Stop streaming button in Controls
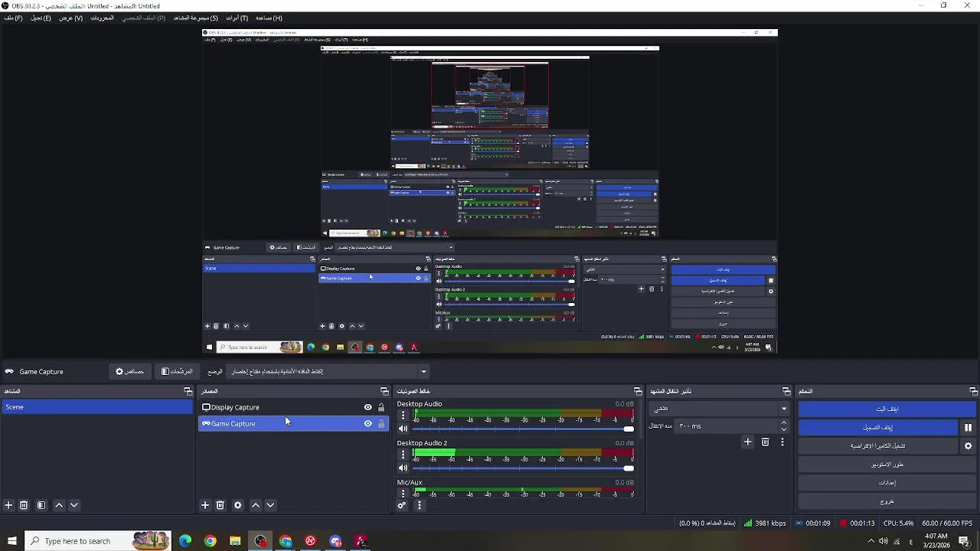980x551 pixels. click(x=887, y=409)
